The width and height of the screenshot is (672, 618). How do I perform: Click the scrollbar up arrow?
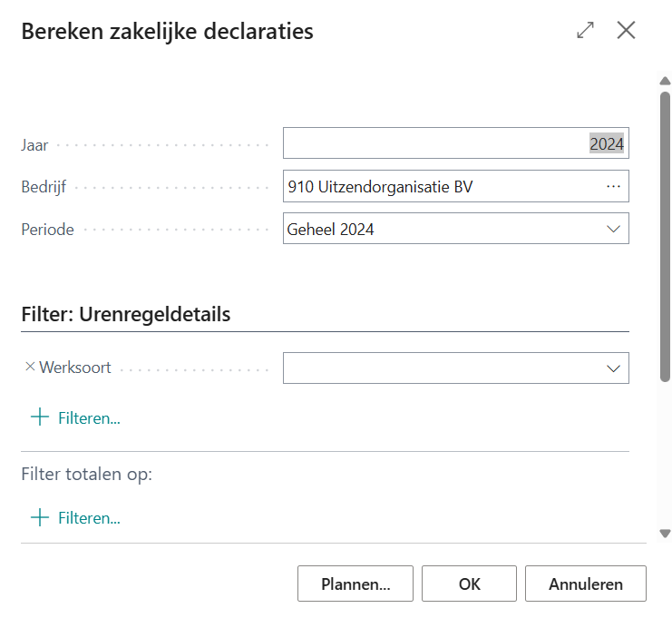[x=665, y=83]
